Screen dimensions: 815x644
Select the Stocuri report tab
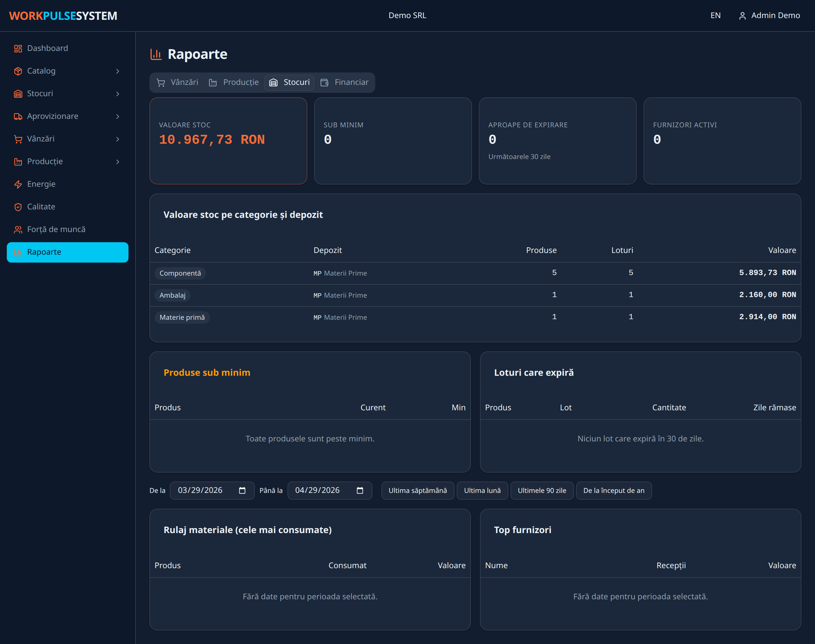point(289,83)
